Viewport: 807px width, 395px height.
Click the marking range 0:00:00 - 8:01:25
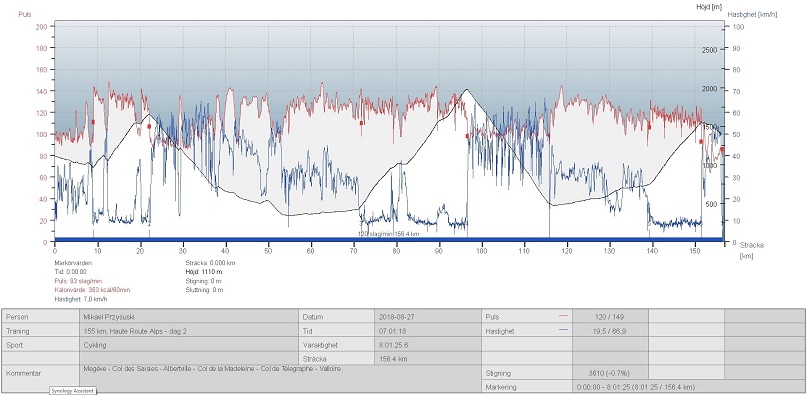coord(637,387)
